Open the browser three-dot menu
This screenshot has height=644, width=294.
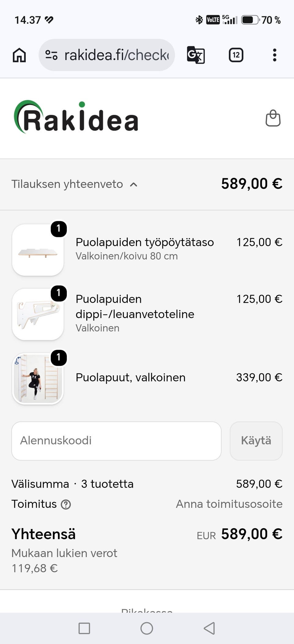click(x=274, y=55)
